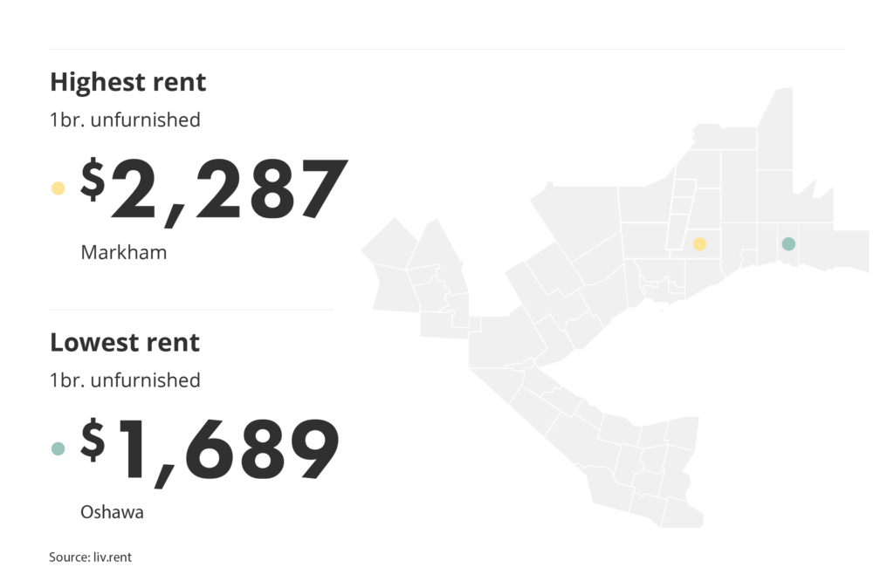The image size is (894, 588).
Task: Click 1br. unfurnished under Highest rent
Action: (x=125, y=120)
